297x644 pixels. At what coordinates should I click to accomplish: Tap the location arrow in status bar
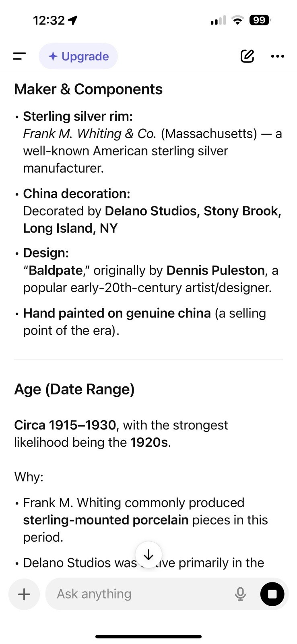click(x=73, y=20)
